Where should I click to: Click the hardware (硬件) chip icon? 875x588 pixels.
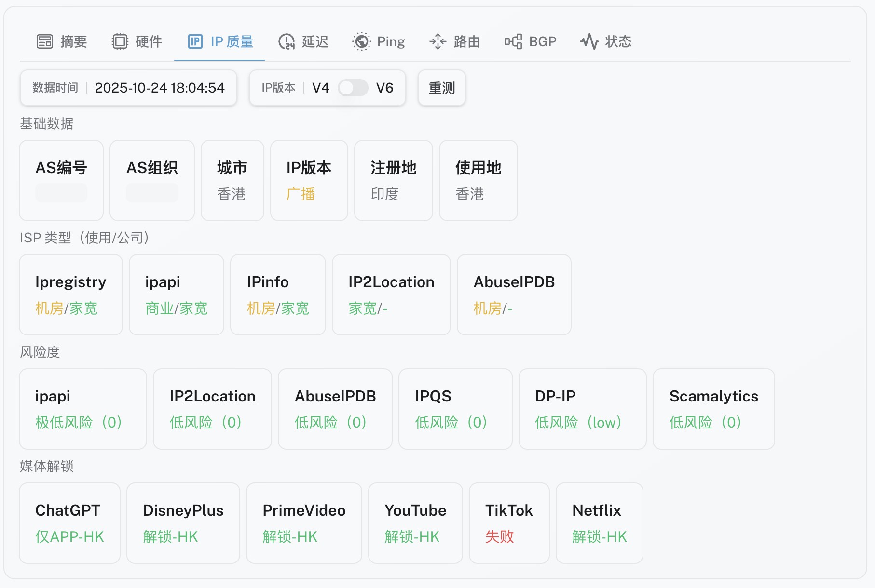pyautogui.click(x=120, y=42)
